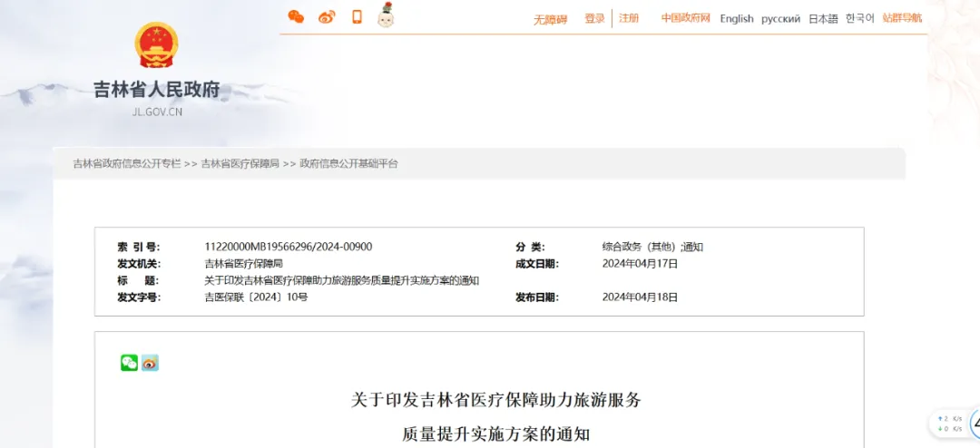Click issuing agency value 吉林省医疗保障局

[243, 264]
